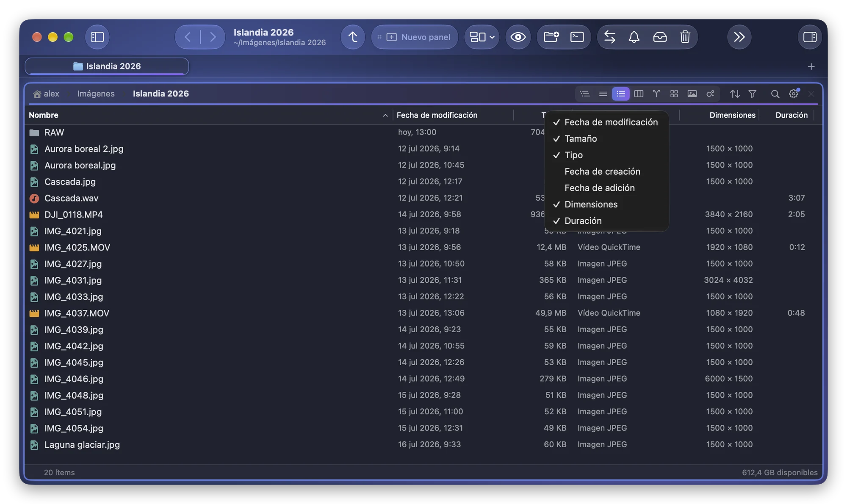Add a new tab

point(811,66)
